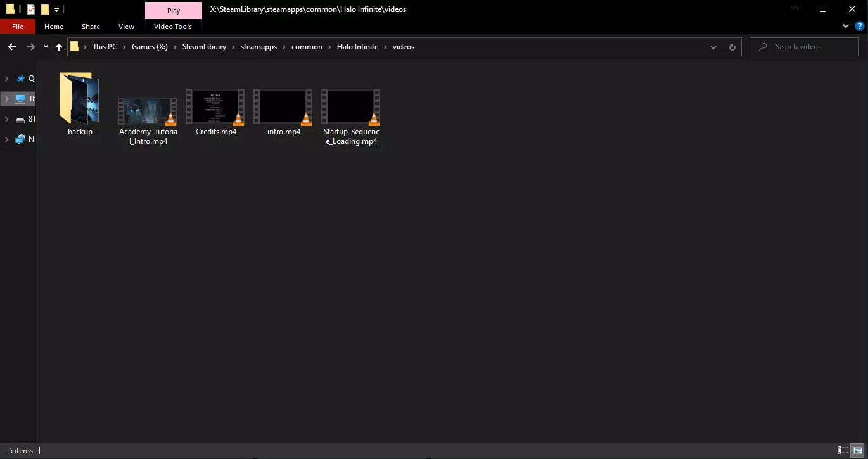Expand the This PC tree node
Image resolution: width=868 pixels, height=459 pixels.
(6, 99)
